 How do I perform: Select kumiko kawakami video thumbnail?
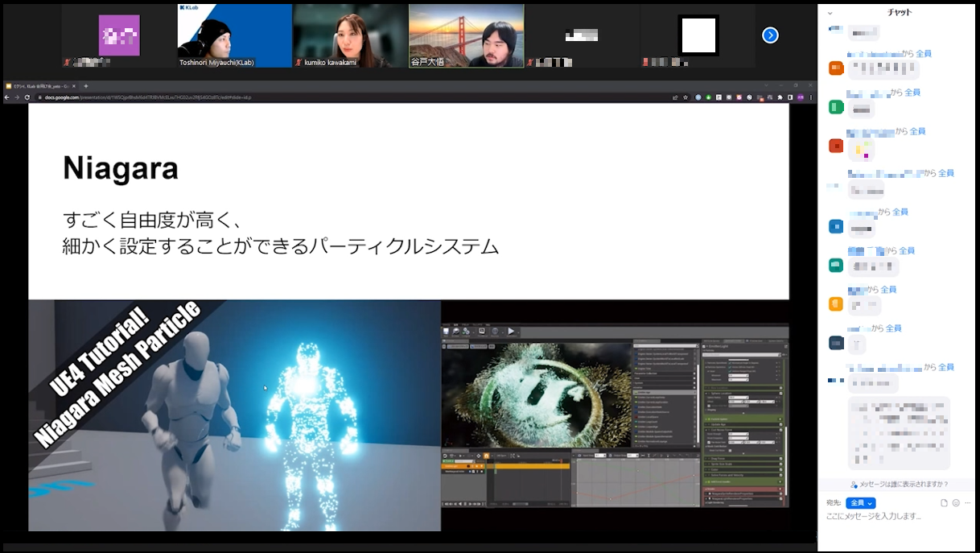350,35
